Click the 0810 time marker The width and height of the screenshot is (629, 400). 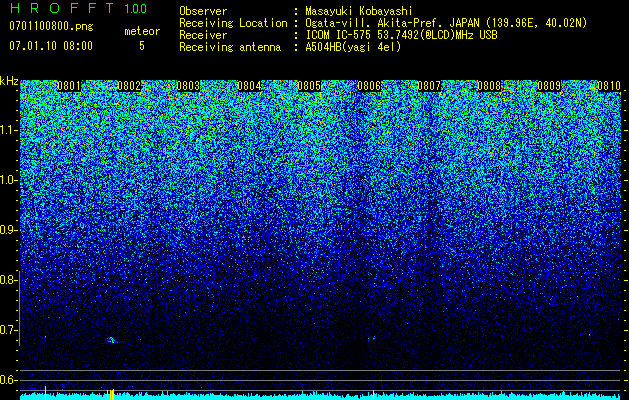[609, 86]
